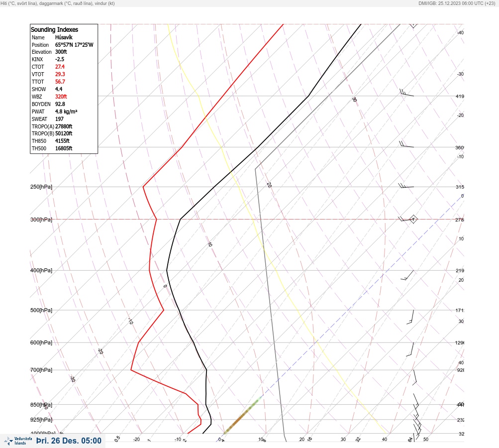Click the '850[hPa]' pressure label
This screenshot has width=499, height=448.
click(x=41, y=405)
